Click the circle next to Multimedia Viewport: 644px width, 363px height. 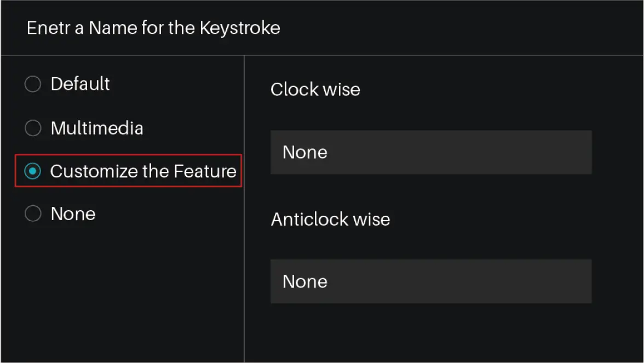(32, 128)
